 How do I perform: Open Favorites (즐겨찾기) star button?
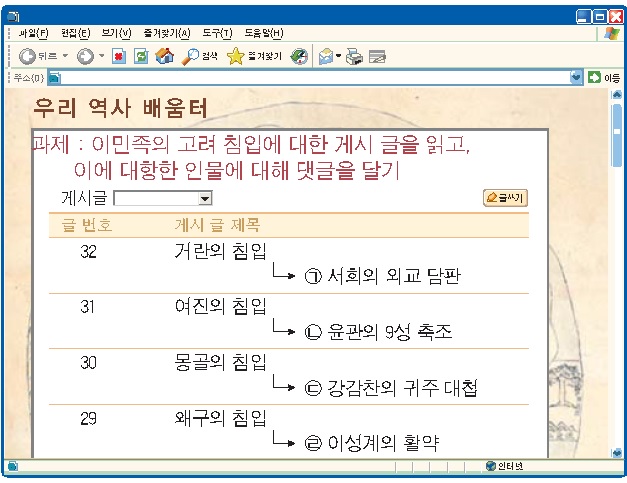click(x=254, y=56)
